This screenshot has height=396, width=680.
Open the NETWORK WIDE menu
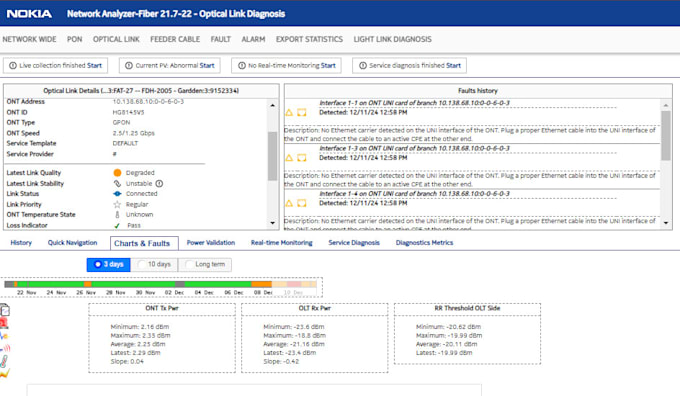(29, 39)
